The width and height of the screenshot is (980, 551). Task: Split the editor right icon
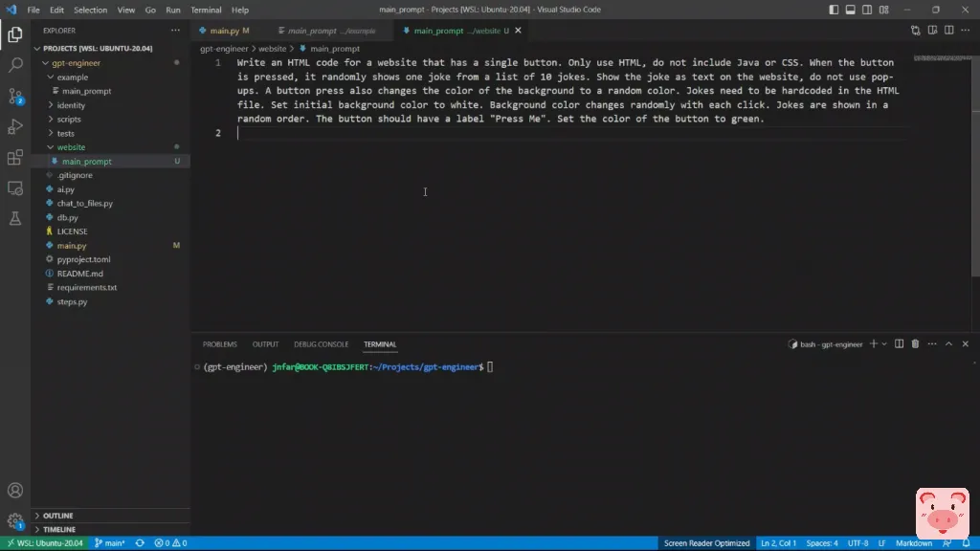[x=948, y=30]
